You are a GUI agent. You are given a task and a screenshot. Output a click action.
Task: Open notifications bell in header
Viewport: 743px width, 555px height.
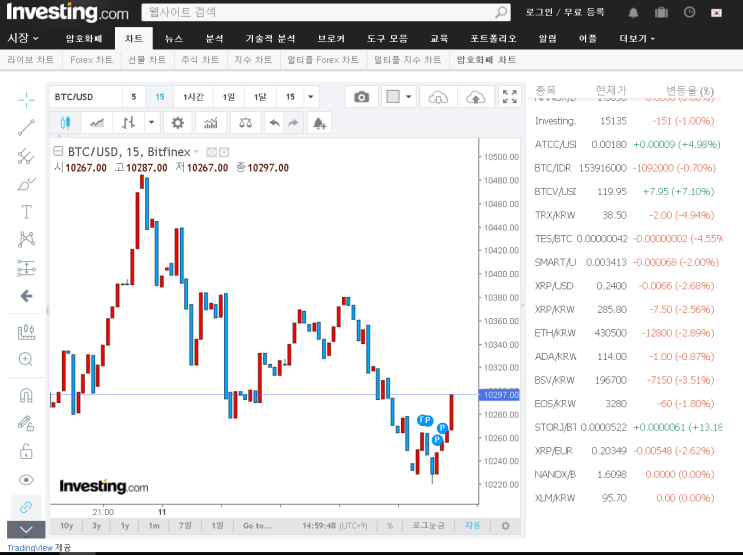pyautogui.click(x=634, y=13)
